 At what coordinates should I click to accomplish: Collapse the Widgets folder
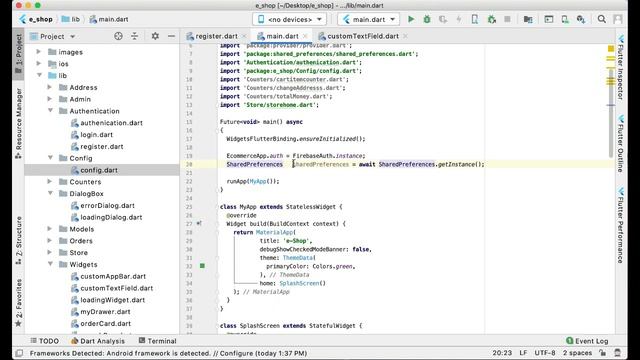pos(50,264)
